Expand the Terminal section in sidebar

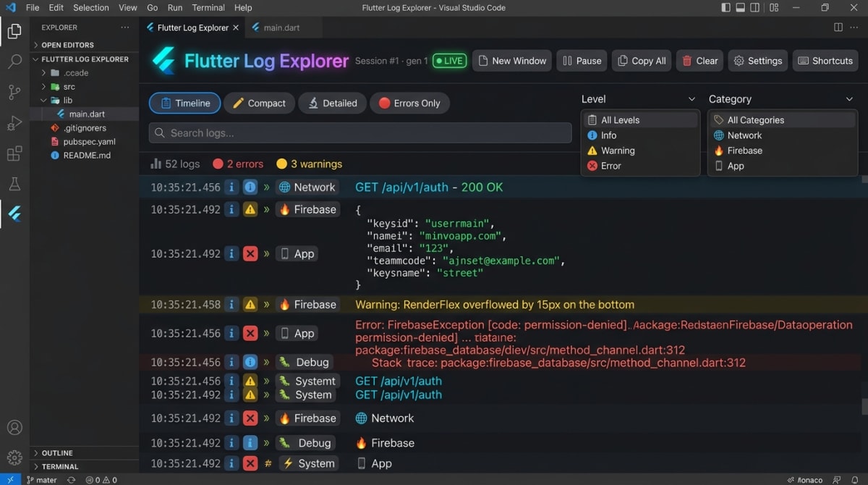pyautogui.click(x=84, y=467)
